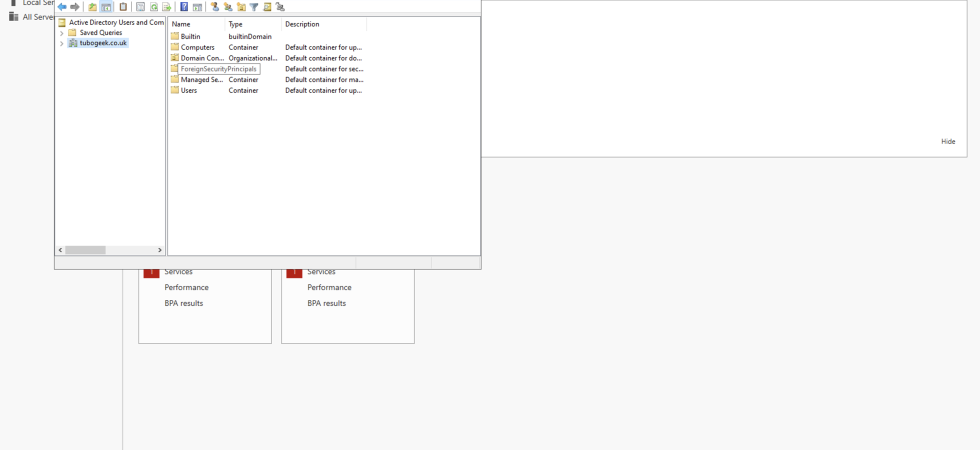980x450 pixels.
Task: Click 'Default container for do...' description
Action: (324, 58)
